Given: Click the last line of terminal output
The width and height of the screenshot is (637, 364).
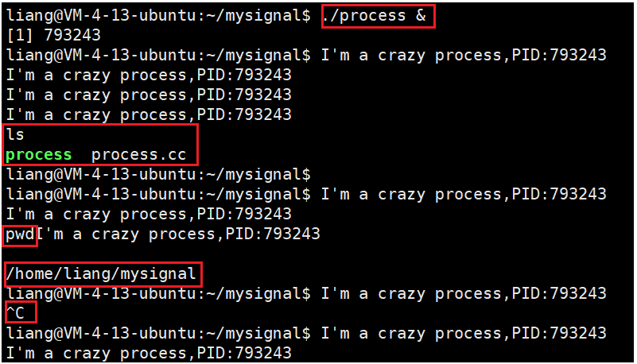Looking at the screenshot, I should (x=148, y=353).
